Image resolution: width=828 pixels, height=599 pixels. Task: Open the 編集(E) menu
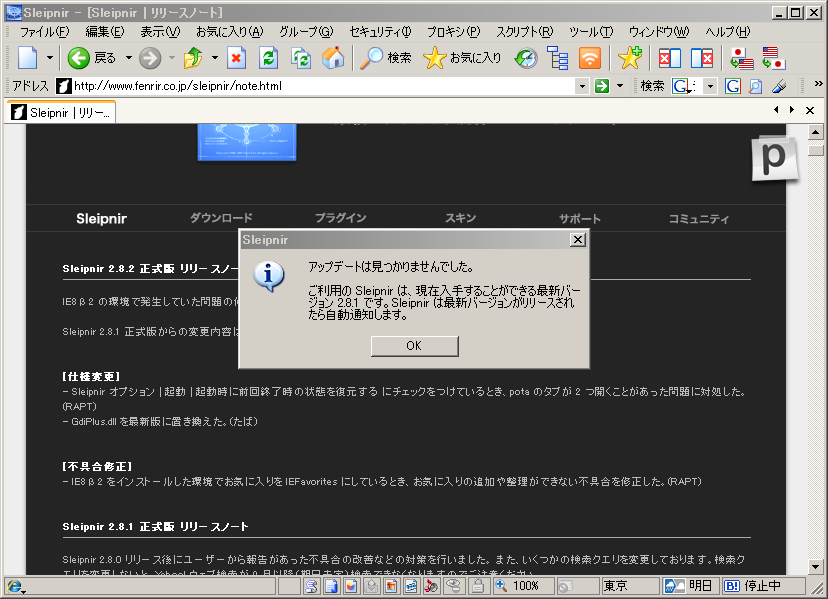[105, 32]
